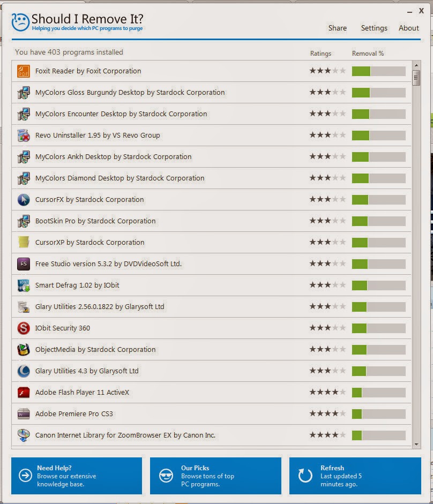Click the BootSkin Pro icon

click(24, 221)
